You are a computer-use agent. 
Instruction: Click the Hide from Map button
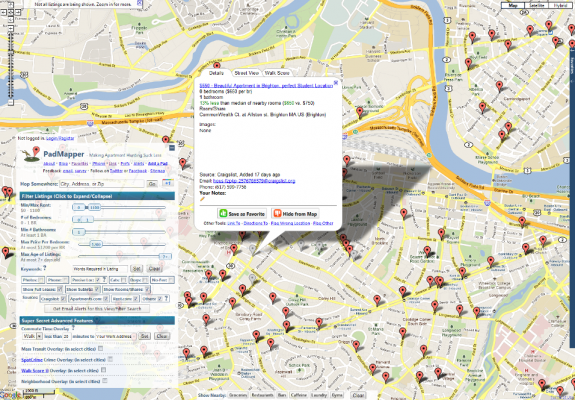coord(295,214)
